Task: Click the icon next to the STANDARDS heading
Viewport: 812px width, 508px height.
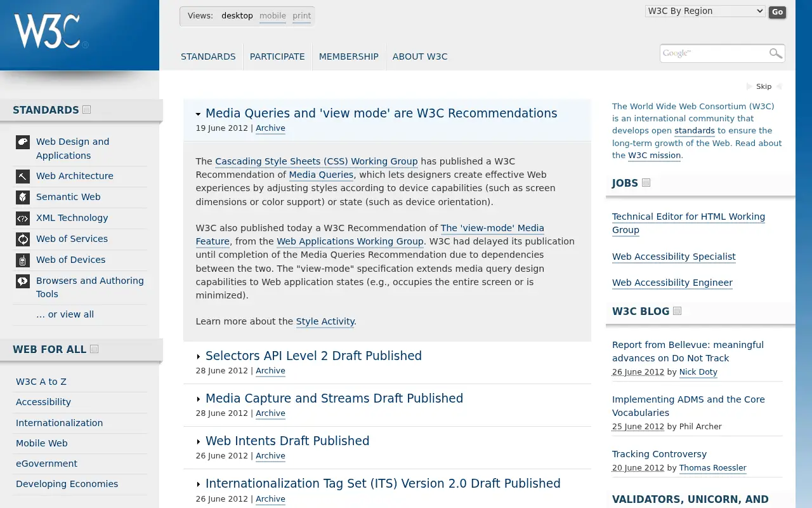Action: (x=87, y=110)
